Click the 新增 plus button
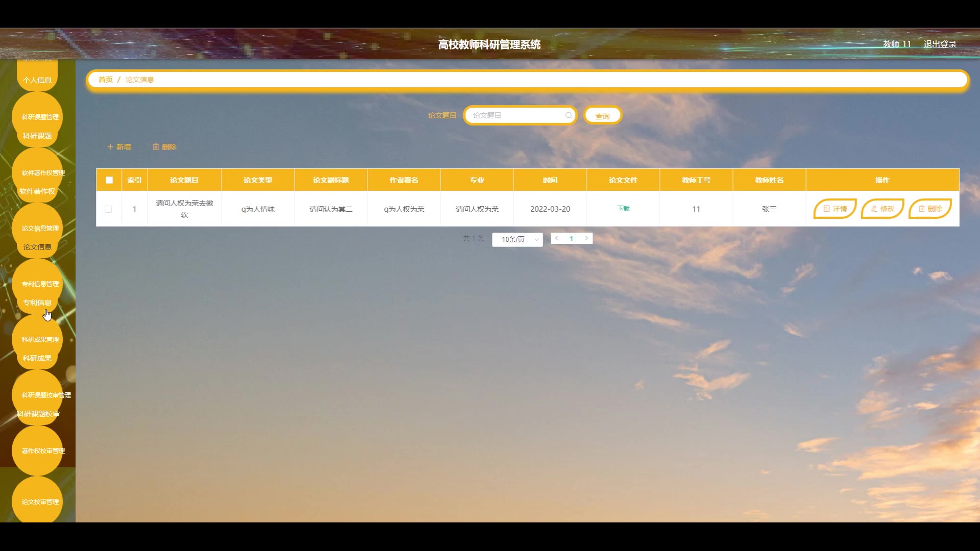Screen dimensions: 980x551 click(119, 147)
